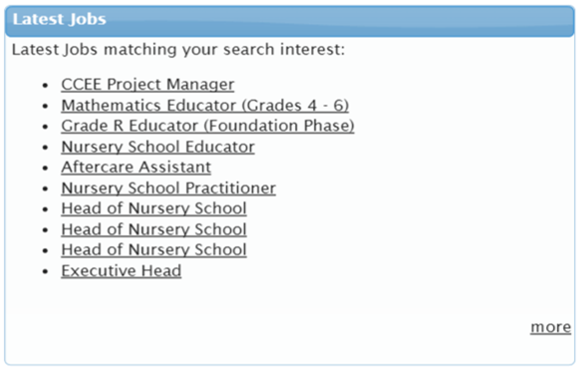View the Nursery School Practitioner listing

[x=168, y=188]
